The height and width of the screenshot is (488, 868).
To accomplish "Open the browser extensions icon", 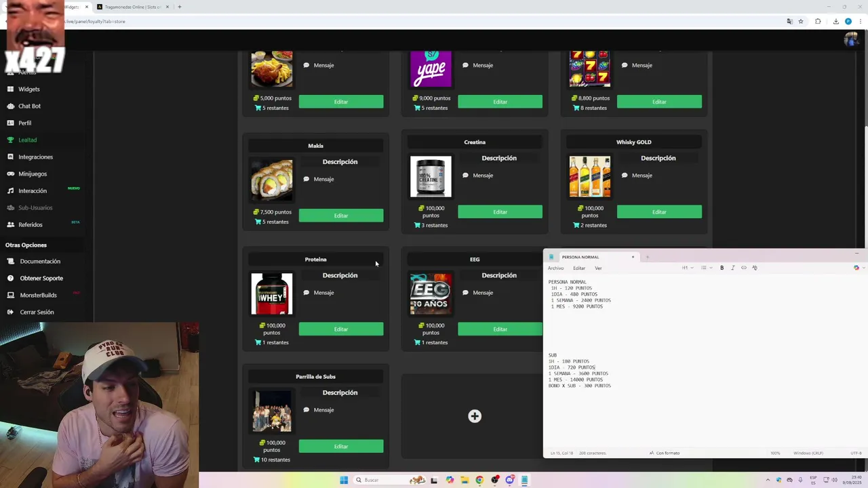I will point(818,21).
